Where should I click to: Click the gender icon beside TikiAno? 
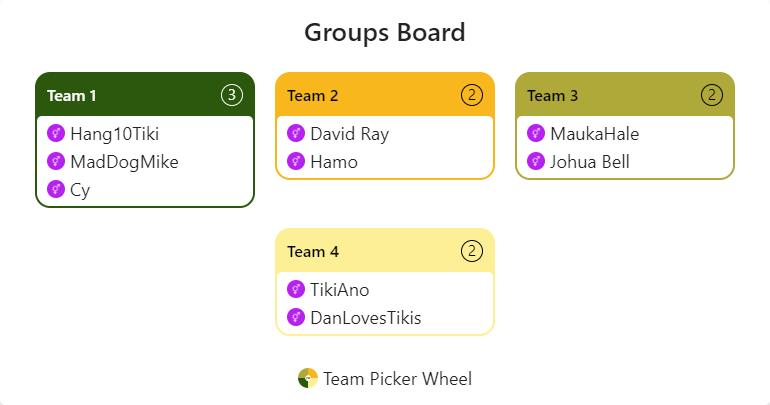click(x=296, y=289)
